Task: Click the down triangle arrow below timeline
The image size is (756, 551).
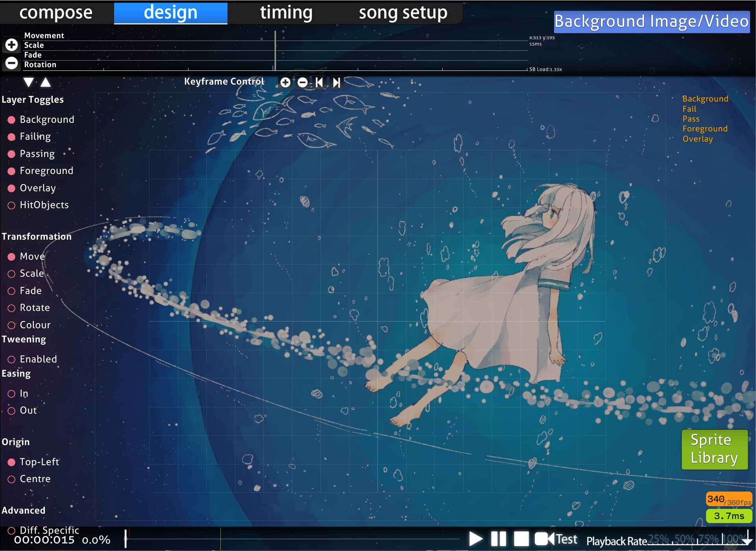Action: [x=28, y=82]
